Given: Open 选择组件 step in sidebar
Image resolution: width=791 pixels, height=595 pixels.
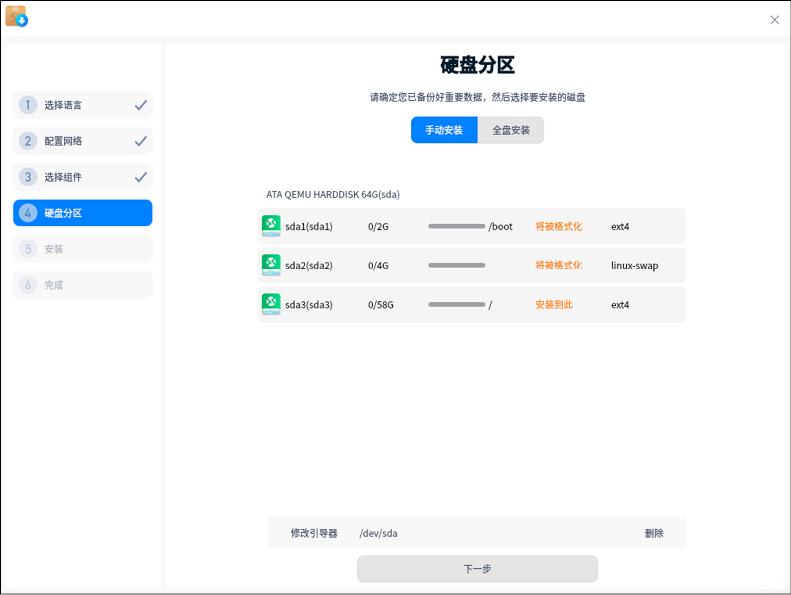Looking at the screenshot, I should click(x=63, y=177).
